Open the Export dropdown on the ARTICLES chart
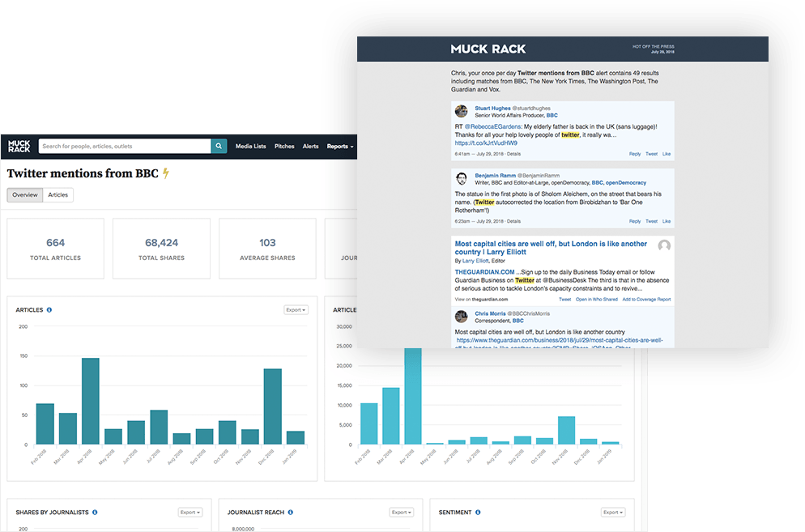This screenshot has width=805, height=532. tap(296, 309)
